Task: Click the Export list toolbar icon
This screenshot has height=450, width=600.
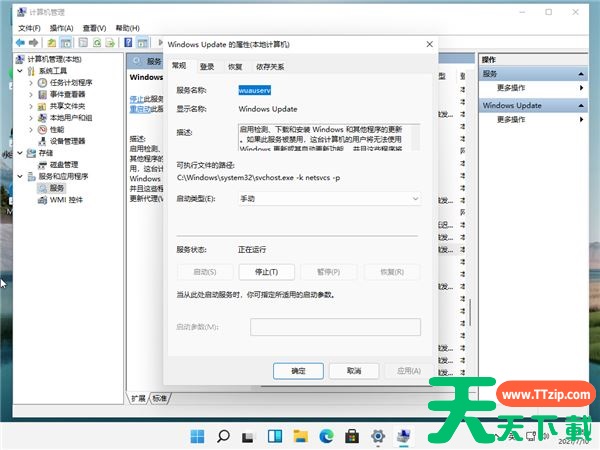Action: click(x=110, y=43)
